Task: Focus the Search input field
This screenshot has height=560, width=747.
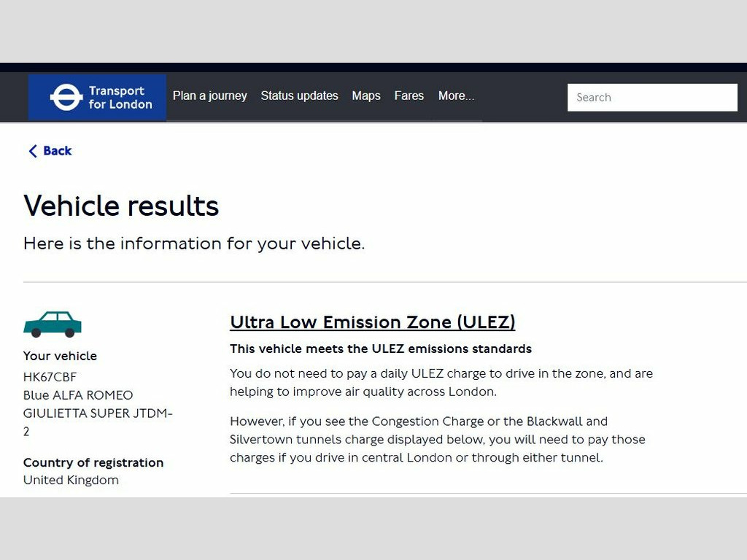Action: point(652,97)
